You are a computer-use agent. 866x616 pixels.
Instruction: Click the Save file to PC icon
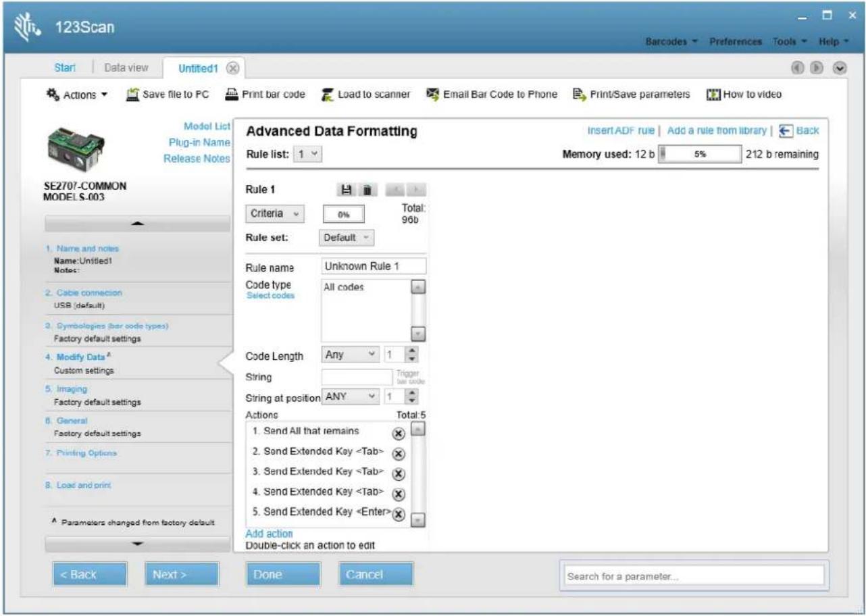[133, 94]
